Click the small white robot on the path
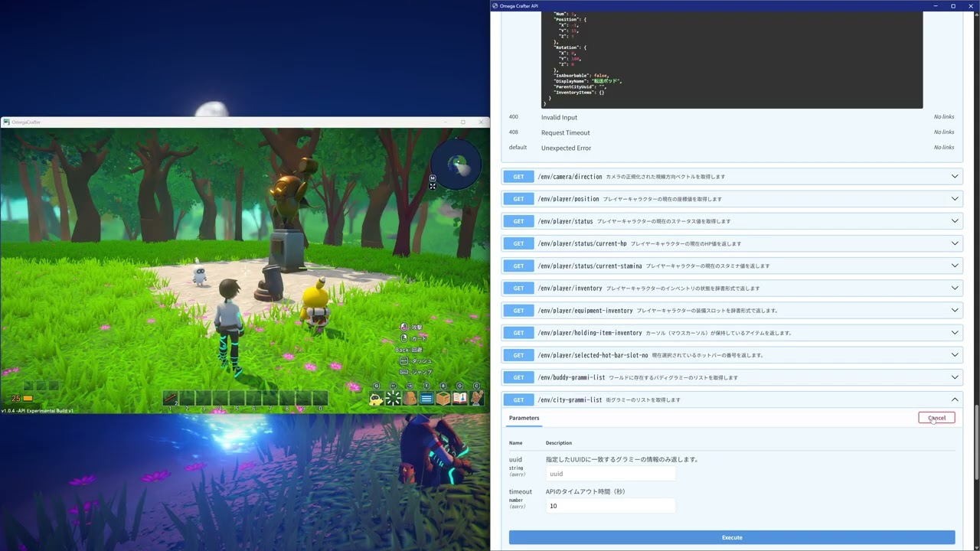Viewport: 980px width, 551px height. pyautogui.click(x=200, y=274)
